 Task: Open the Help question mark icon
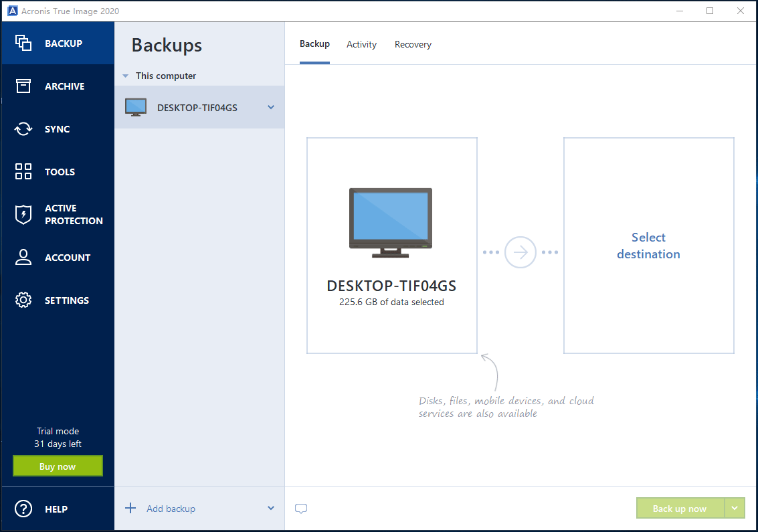tap(23, 509)
